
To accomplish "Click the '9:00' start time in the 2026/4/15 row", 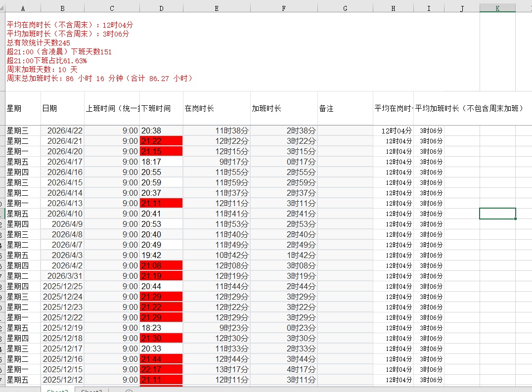I will pos(112,182).
